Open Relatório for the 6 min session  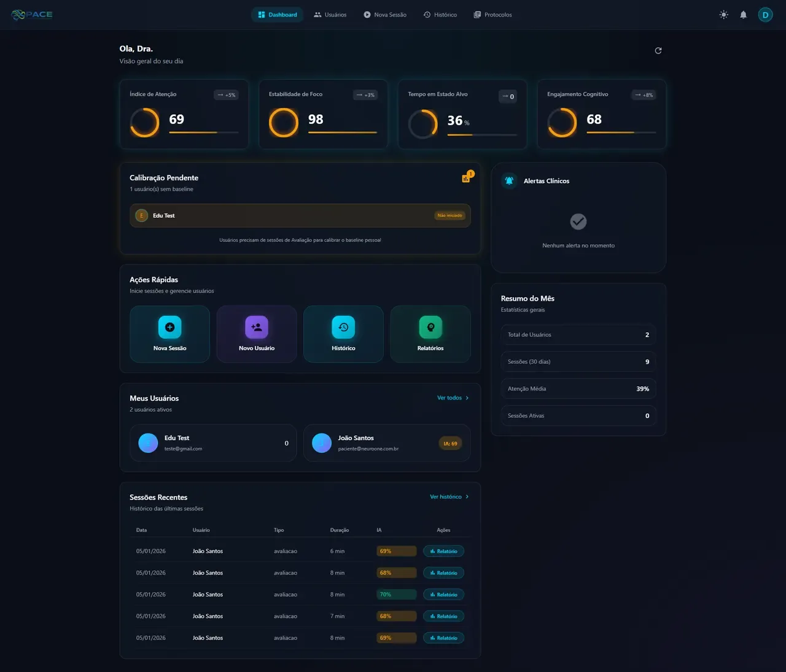443,551
